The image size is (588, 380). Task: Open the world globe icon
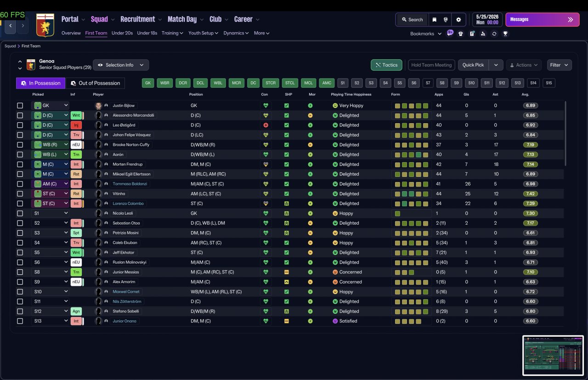pos(446,20)
